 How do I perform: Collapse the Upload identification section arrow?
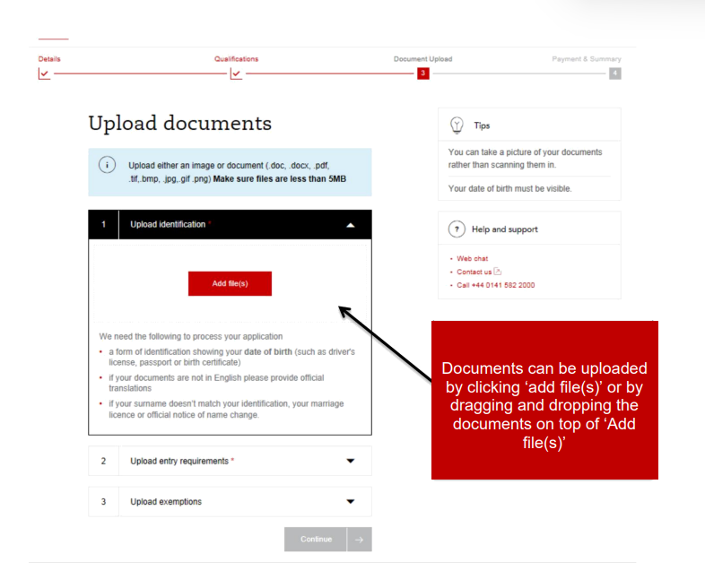click(x=351, y=225)
